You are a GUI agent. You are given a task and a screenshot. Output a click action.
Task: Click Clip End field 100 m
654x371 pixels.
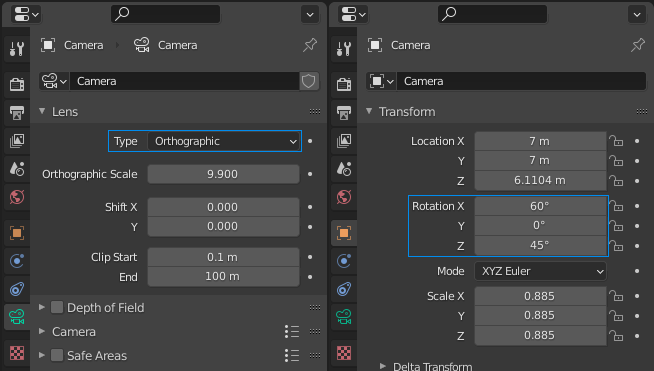click(x=224, y=277)
